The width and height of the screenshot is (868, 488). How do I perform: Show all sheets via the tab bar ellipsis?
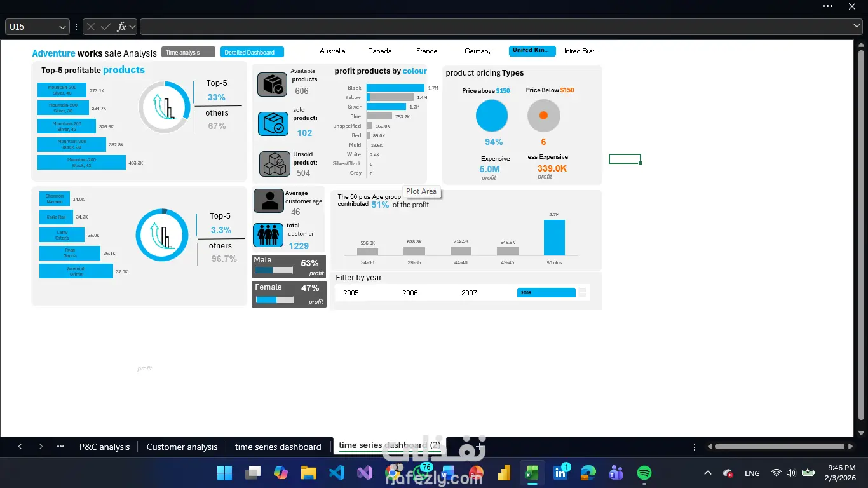coord(61,447)
